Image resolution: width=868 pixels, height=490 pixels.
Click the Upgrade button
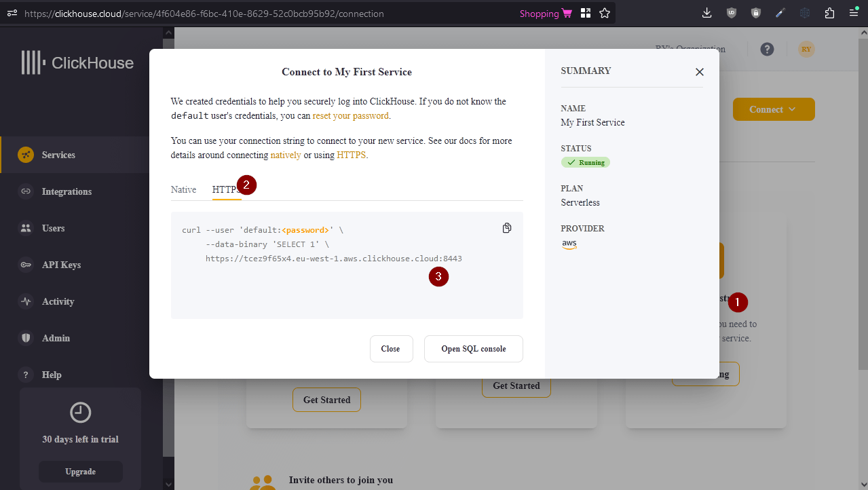tap(81, 472)
